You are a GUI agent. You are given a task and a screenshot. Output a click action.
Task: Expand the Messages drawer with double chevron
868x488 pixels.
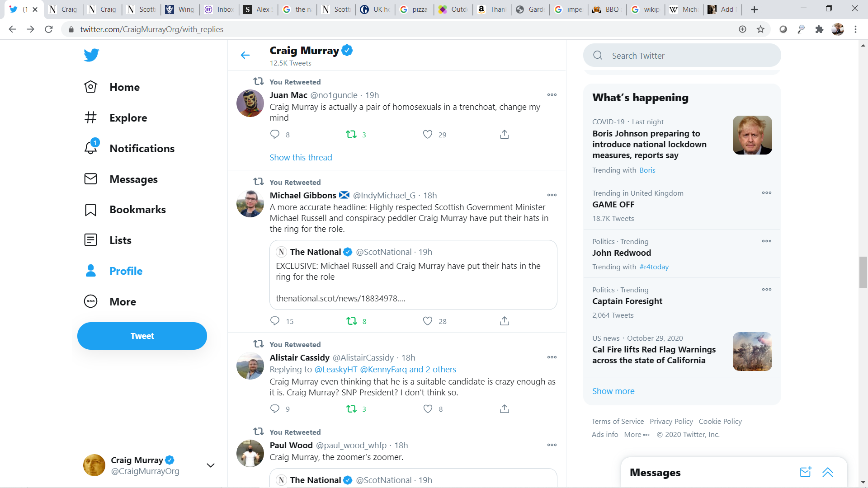pyautogui.click(x=828, y=472)
